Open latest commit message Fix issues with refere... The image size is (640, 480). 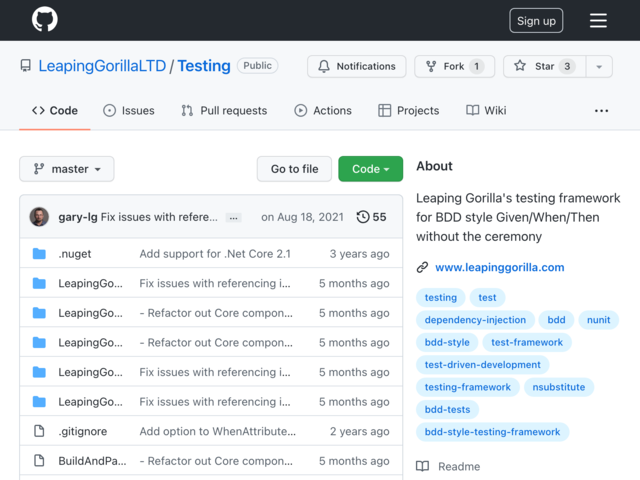pos(159,217)
